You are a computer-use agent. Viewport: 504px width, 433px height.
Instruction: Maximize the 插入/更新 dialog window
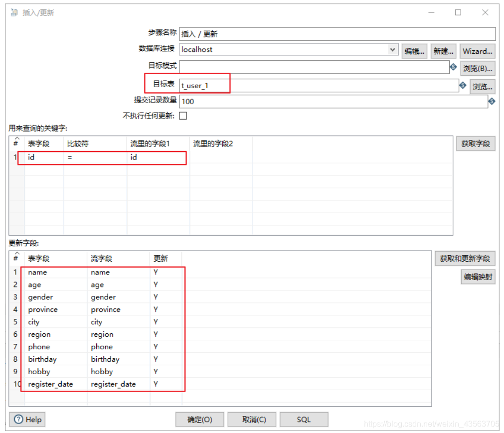[x=458, y=12]
